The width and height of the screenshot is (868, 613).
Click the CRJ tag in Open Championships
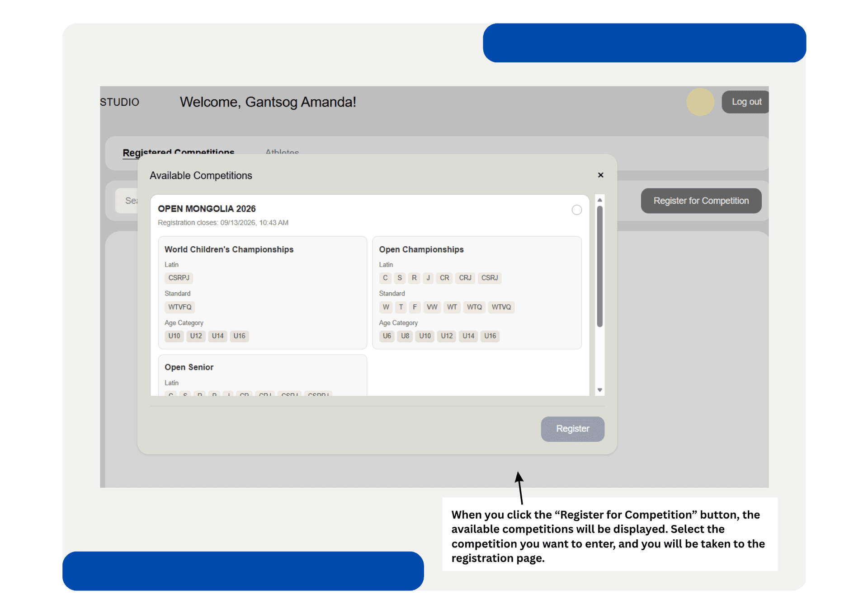[465, 278]
